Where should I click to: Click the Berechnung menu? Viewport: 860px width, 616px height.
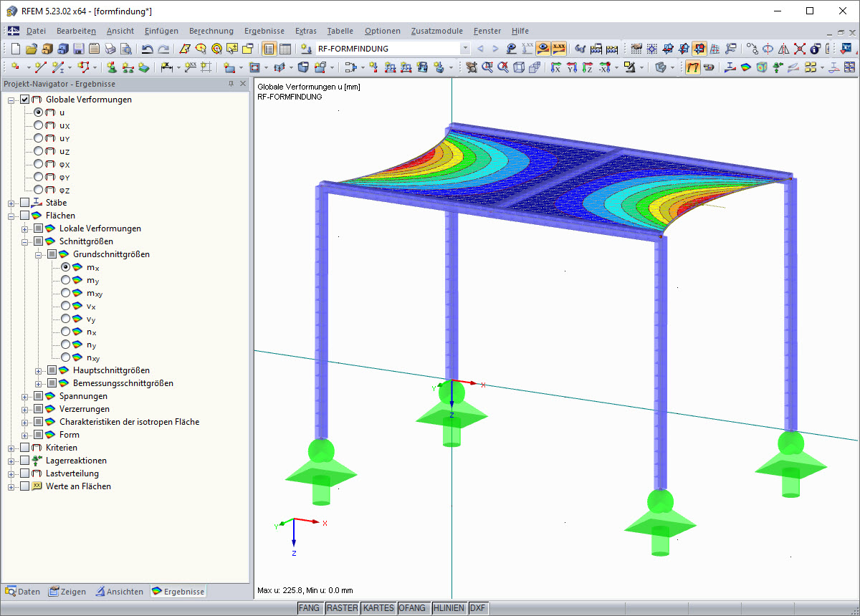(211, 31)
